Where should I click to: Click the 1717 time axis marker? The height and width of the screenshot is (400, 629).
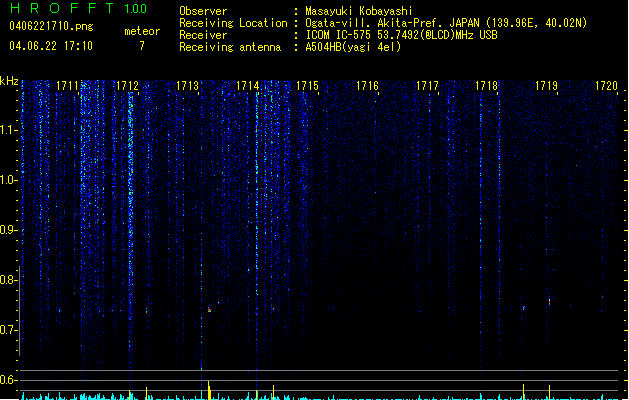pyautogui.click(x=427, y=86)
